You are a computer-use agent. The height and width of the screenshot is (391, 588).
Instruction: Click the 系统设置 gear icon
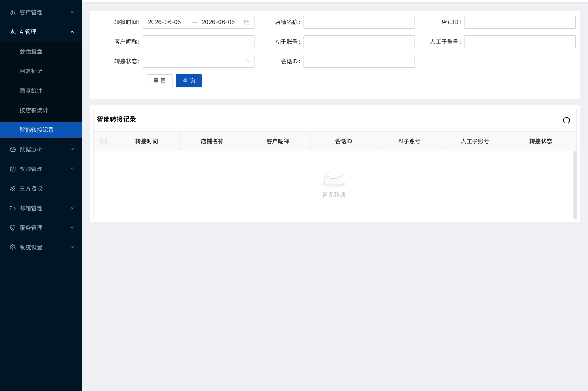(x=13, y=247)
